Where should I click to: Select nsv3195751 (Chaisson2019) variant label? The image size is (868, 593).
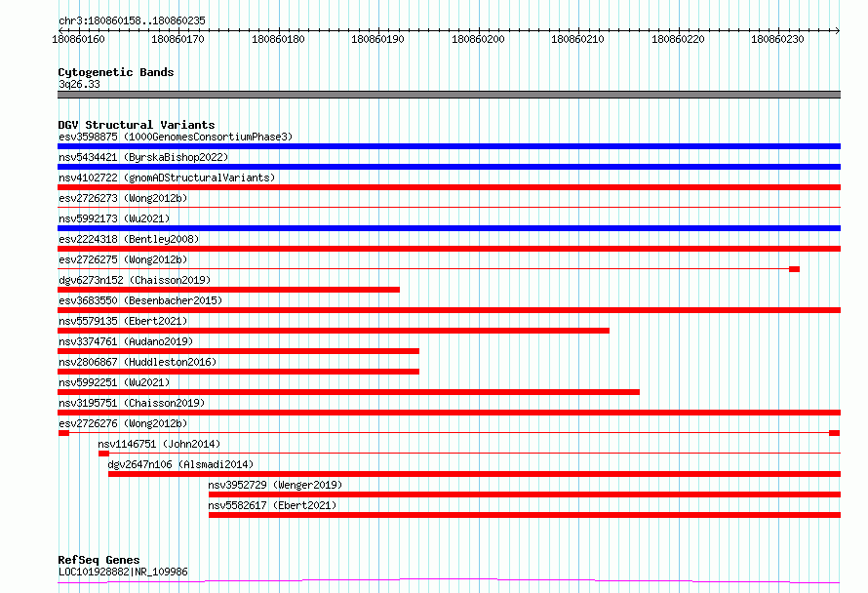(x=132, y=403)
